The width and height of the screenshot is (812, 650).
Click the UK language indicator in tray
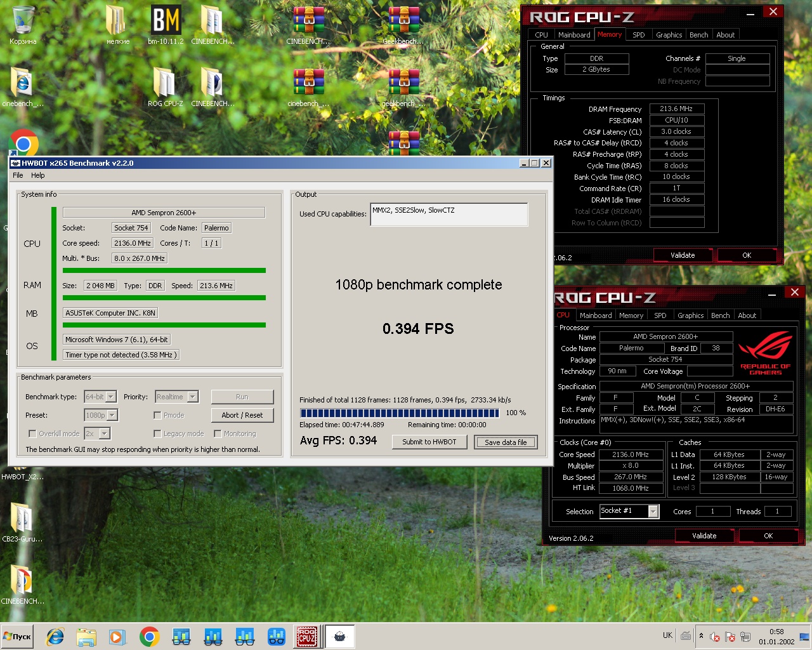(x=667, y=635)
